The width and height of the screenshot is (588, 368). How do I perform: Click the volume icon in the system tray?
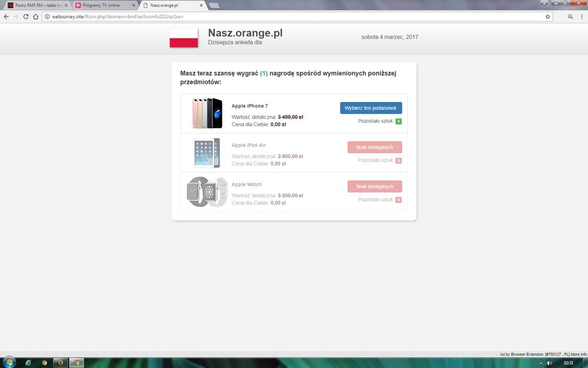(x=549, y=363)
